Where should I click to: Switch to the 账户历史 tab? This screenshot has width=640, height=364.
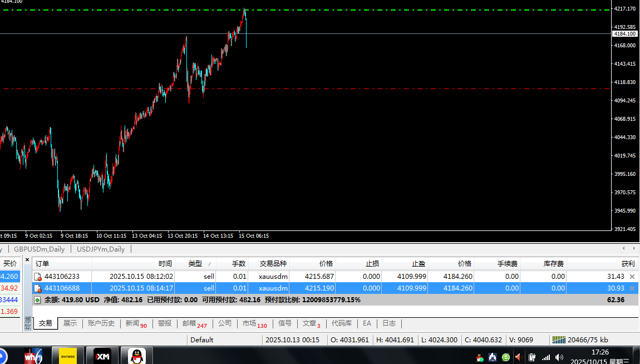(101, 323)
